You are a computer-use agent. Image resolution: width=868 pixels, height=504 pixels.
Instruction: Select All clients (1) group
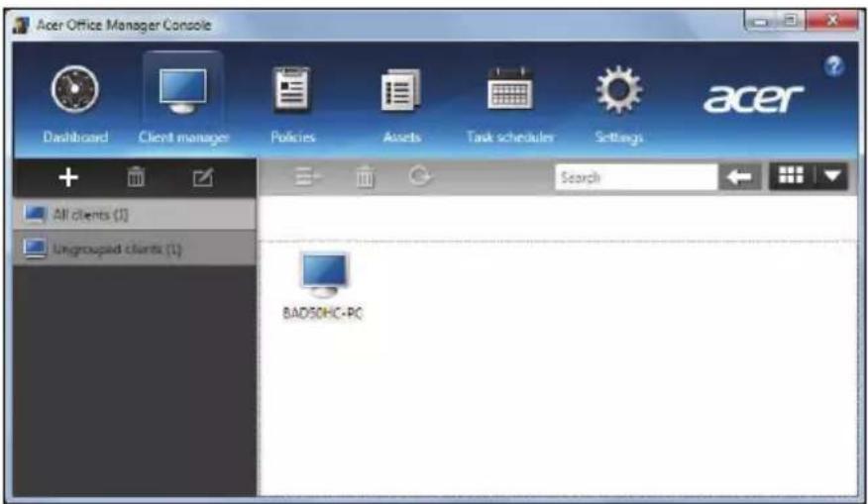click(135, 214)
